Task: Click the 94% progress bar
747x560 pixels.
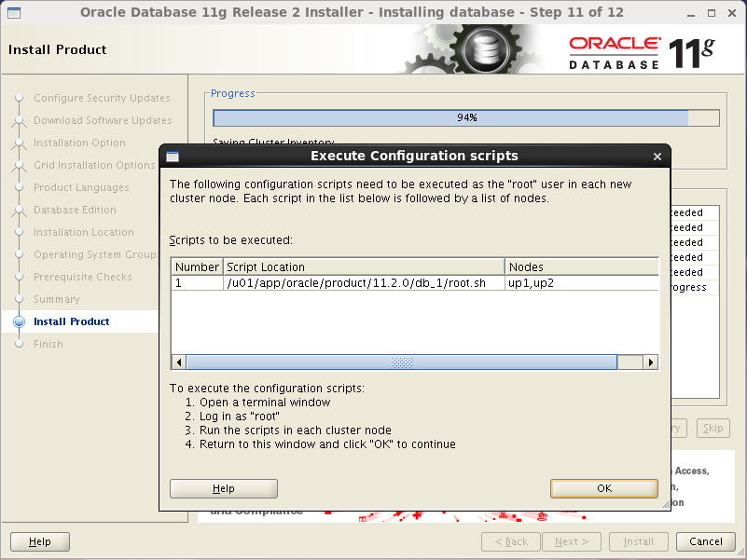Action: (x=466, y=117)
